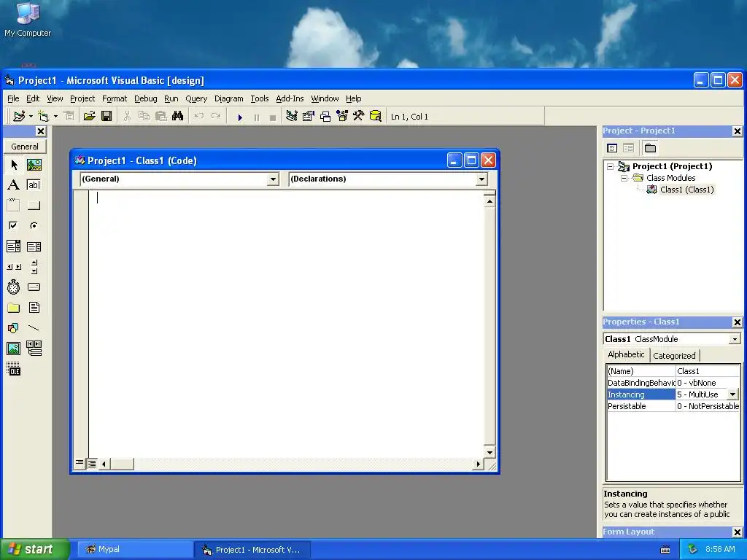Click the General tab in the toolbox

pos(25,147)
